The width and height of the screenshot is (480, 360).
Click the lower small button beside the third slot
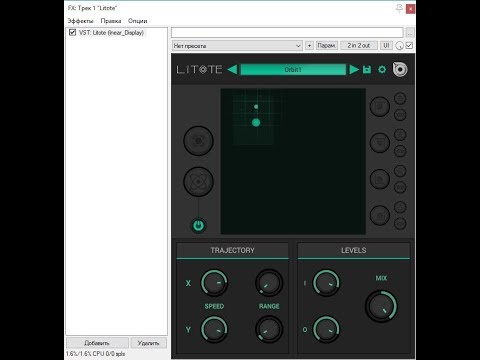tap(400, 187)
